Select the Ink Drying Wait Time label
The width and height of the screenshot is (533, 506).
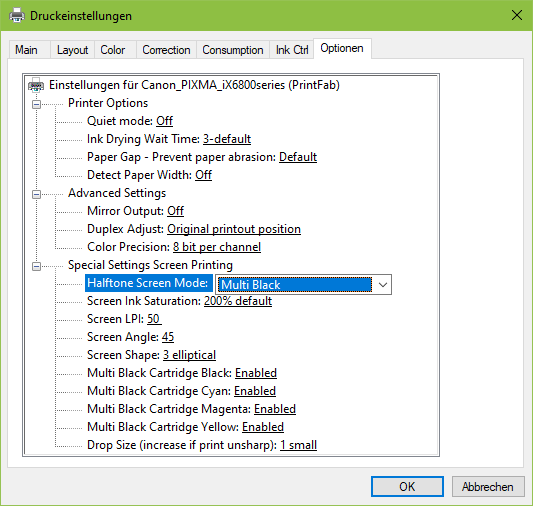pyautogui.click(x=143, y=139)
